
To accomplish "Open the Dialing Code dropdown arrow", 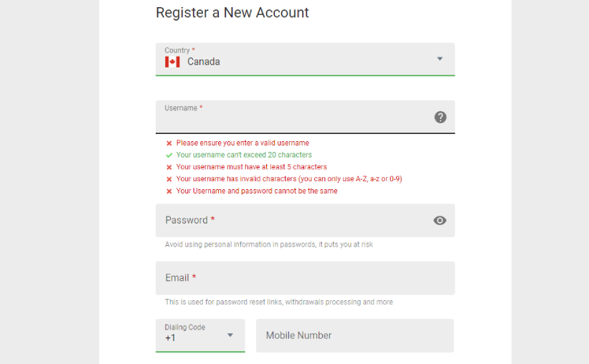I will click(x=230, y=335).
